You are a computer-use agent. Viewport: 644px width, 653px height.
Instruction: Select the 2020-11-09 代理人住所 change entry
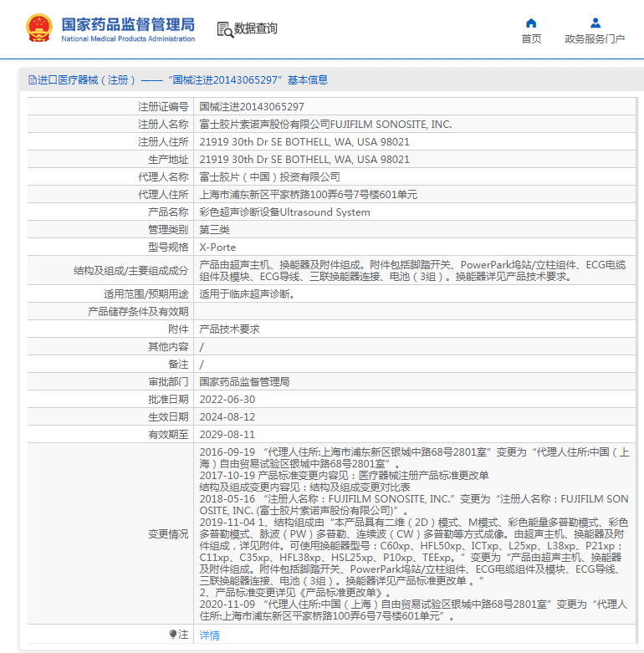pyautogui.click(x=413, y=610)
